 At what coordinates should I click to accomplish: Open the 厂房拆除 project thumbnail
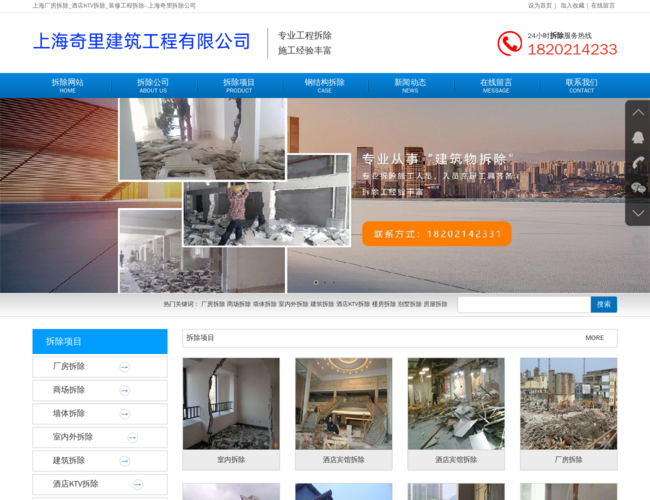[569, 404]
